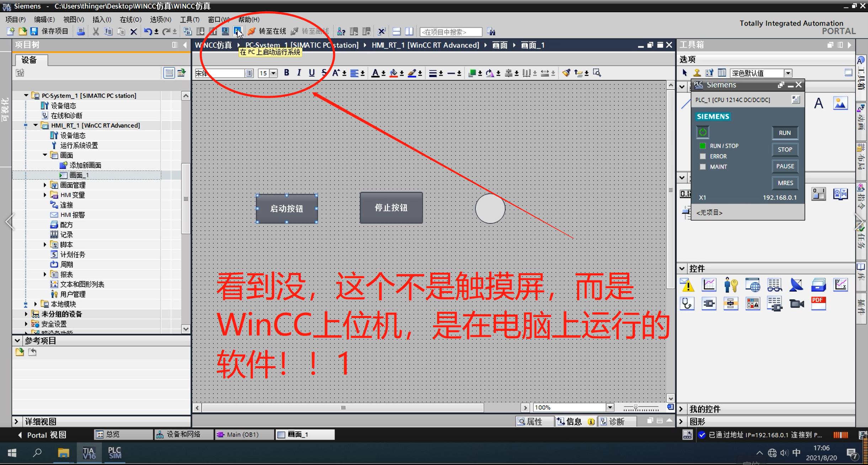Select the PDF view control icon
Viewport: 868px width, 465px height.
pos(818,303)
